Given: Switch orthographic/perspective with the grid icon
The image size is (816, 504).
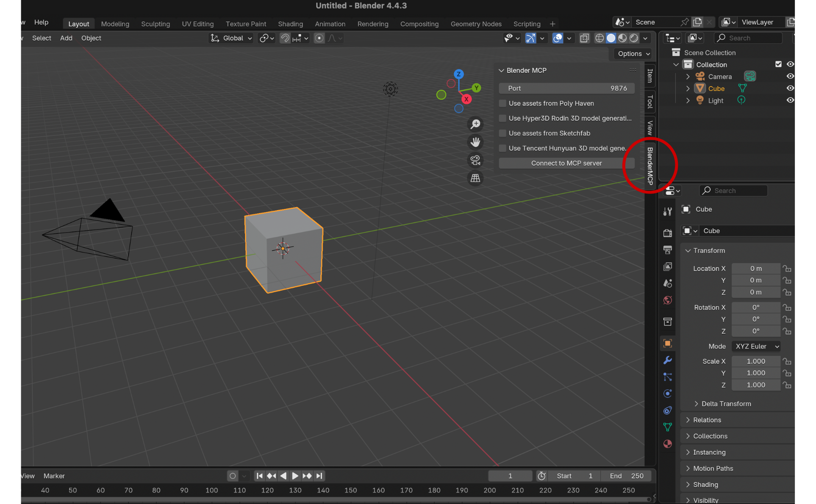Looking at the screenshot, I should tap(475, 178).
